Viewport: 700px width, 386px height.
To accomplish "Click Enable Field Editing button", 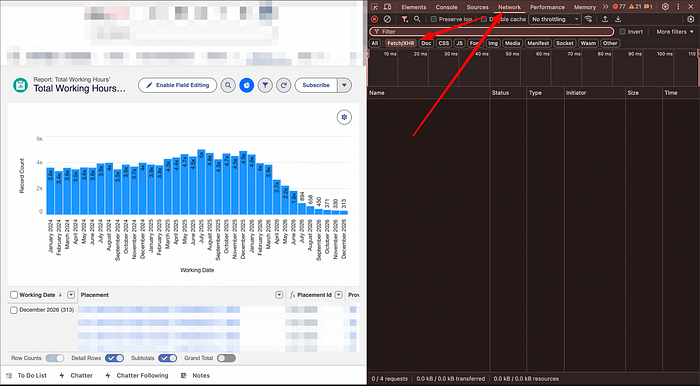I will tap(178, 85).
